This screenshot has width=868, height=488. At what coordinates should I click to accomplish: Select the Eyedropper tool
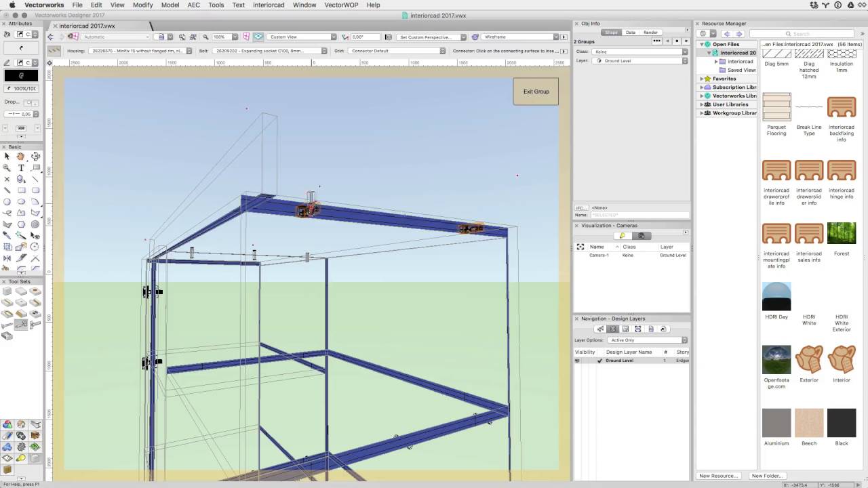(7, 235)
